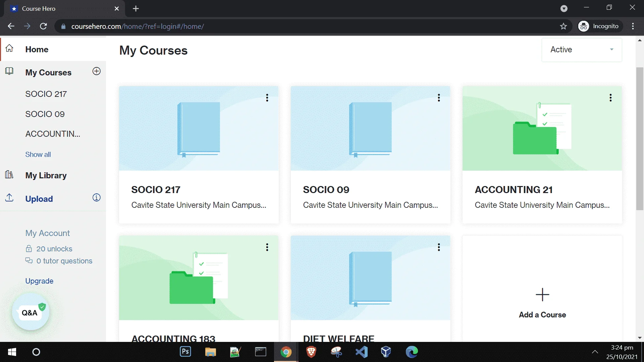The width and height of the screenshot is (644, 362).
Task: Open the tab search dropdown in Chrome
Action: coord(564,9)
